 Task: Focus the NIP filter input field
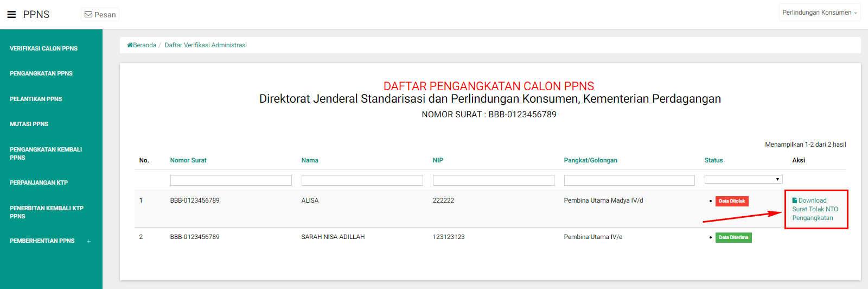pyautogui.click(x=493, y=180)
